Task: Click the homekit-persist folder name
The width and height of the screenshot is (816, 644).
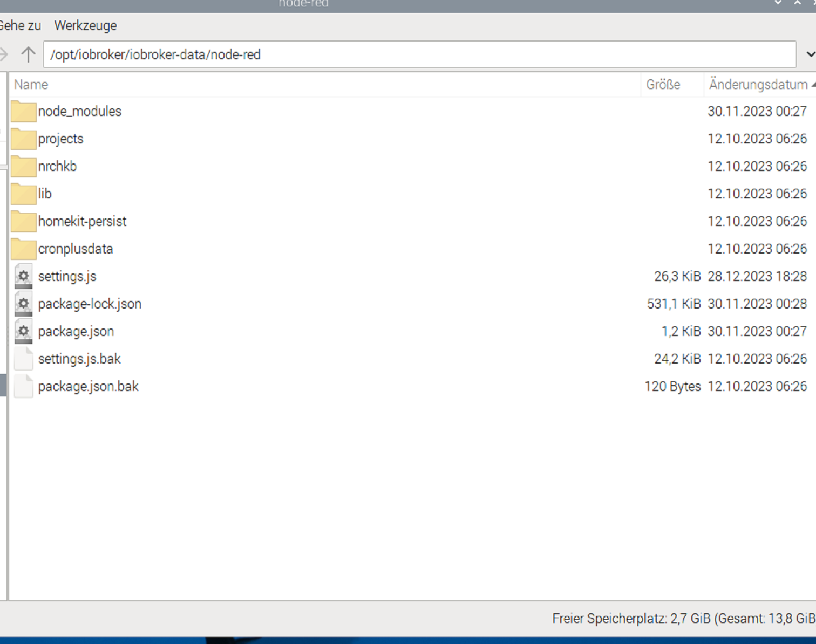Action: [x=82, y=221]
